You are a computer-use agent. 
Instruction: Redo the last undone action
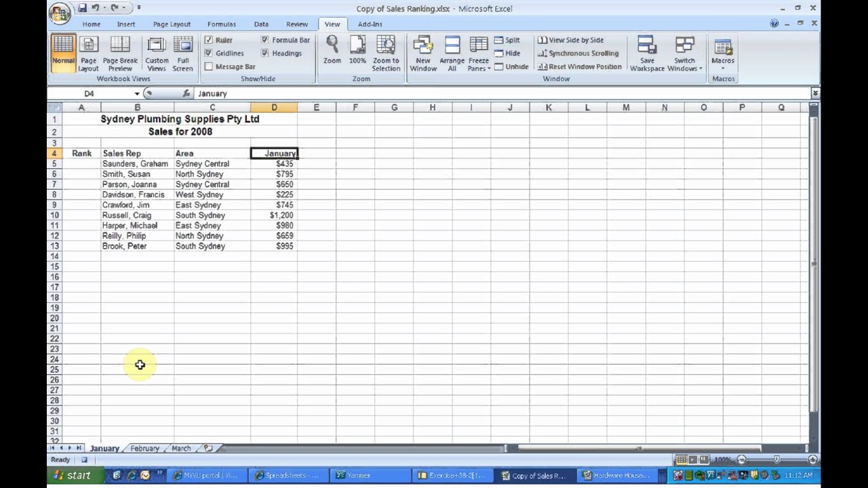[115, 8]
